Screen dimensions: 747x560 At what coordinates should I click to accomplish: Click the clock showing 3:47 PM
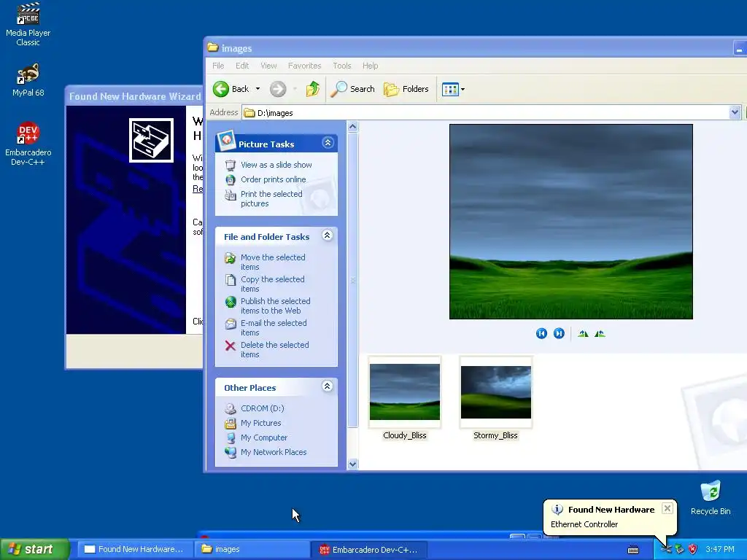pyautogui.click(x=720, y=549)
